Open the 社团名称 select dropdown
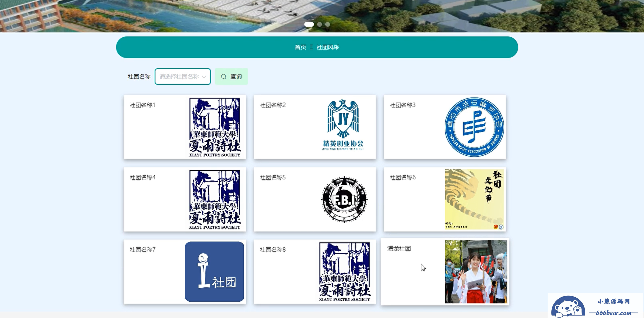The width and height of the screenshot is (644, 318). pyautogui.click(x=183, y=77)
